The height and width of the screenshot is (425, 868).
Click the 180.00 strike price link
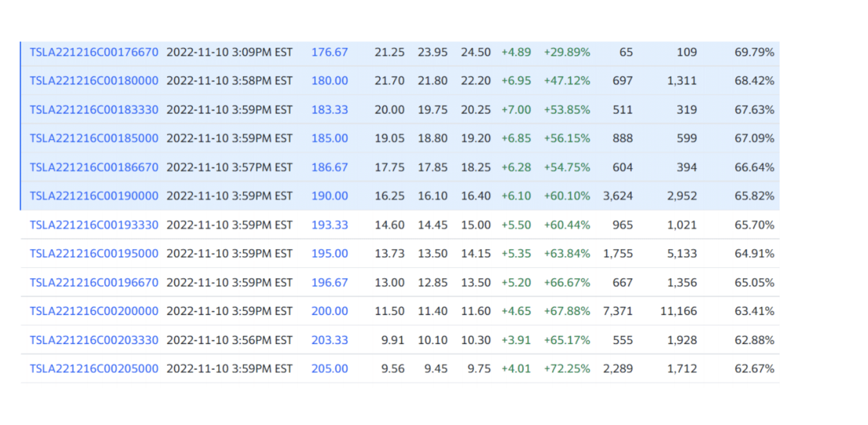click(x=330, y=80)
